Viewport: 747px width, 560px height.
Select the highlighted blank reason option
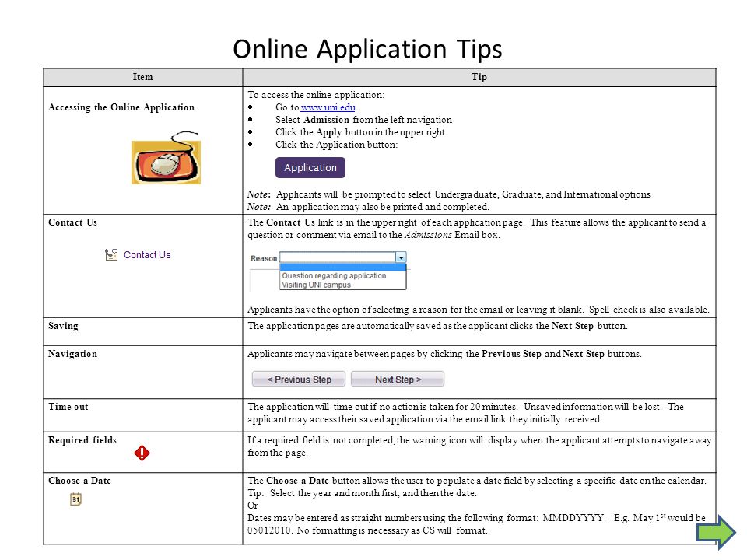342,267
